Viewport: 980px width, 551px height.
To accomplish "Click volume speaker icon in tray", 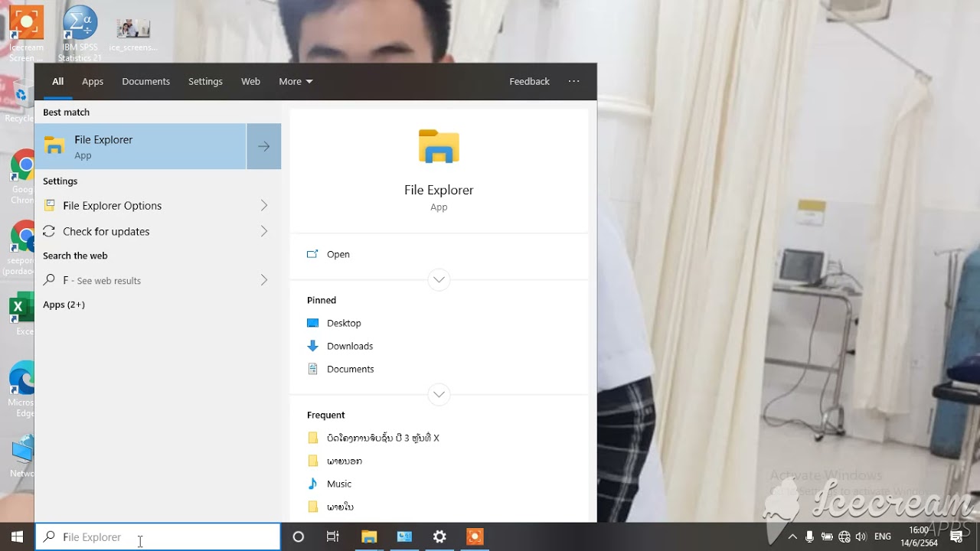I will (861, 536).
